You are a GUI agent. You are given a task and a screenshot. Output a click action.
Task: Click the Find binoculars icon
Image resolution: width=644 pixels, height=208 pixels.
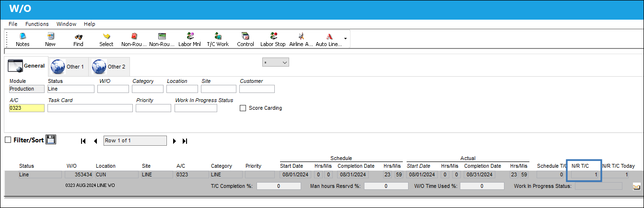(x=78, y=36)
